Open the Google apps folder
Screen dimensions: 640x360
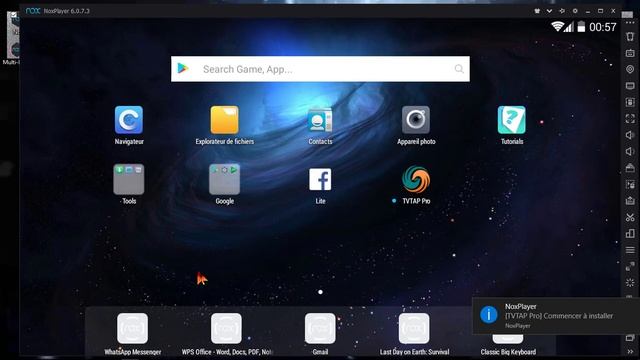point(224,180)
